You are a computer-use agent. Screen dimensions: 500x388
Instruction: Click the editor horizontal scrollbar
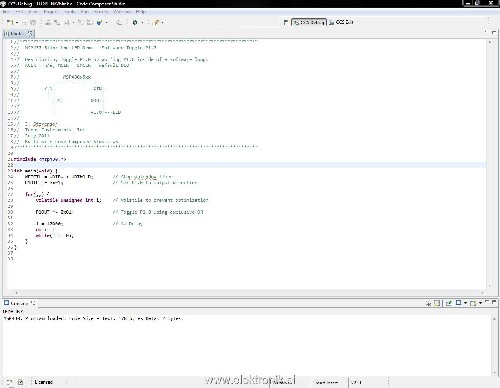[x=249, y=293]
